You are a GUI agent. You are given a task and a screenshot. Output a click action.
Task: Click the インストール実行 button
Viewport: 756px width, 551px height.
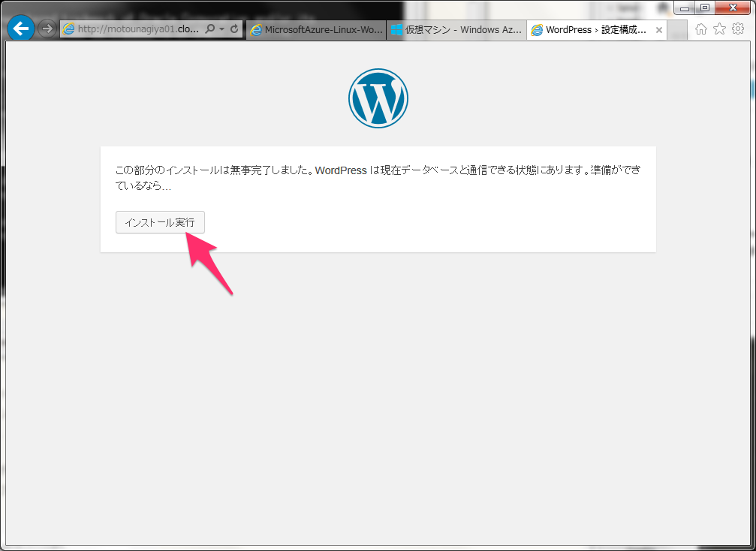(160, 222)
